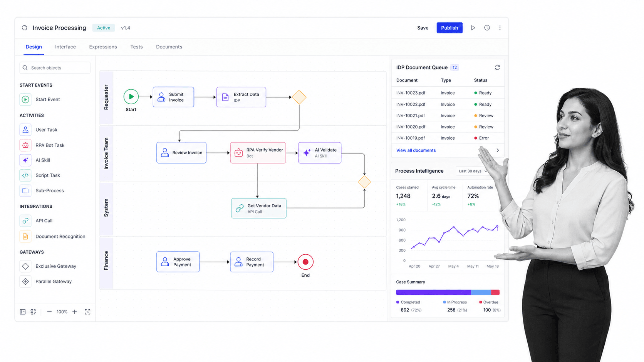Open version history clock icon
The height and width of the screenshot is (362, 644).
pos(487,28)
